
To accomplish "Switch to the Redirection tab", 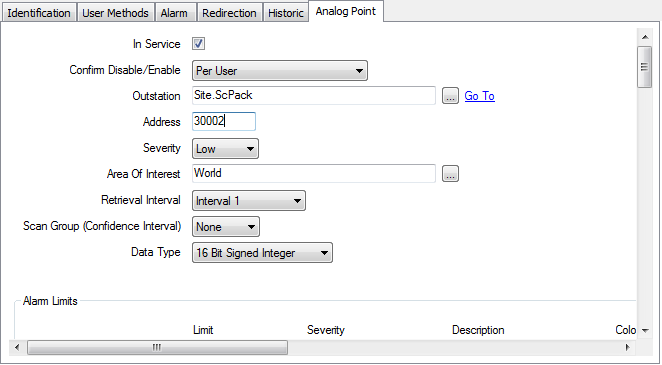I will (x=229, y=13).
